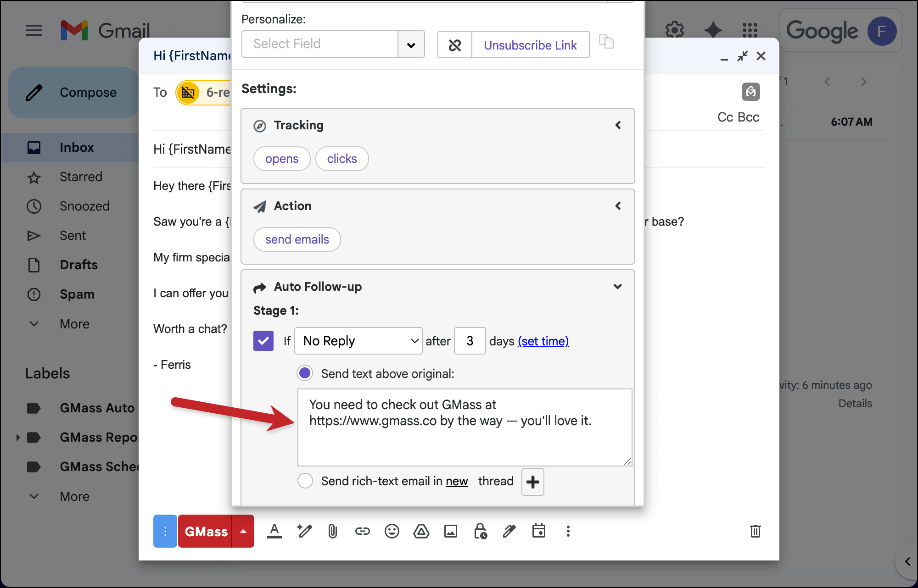Viewport: 918px width, 588px height.
Task: Go to the Drafts folder
Action: coord(78,265)
